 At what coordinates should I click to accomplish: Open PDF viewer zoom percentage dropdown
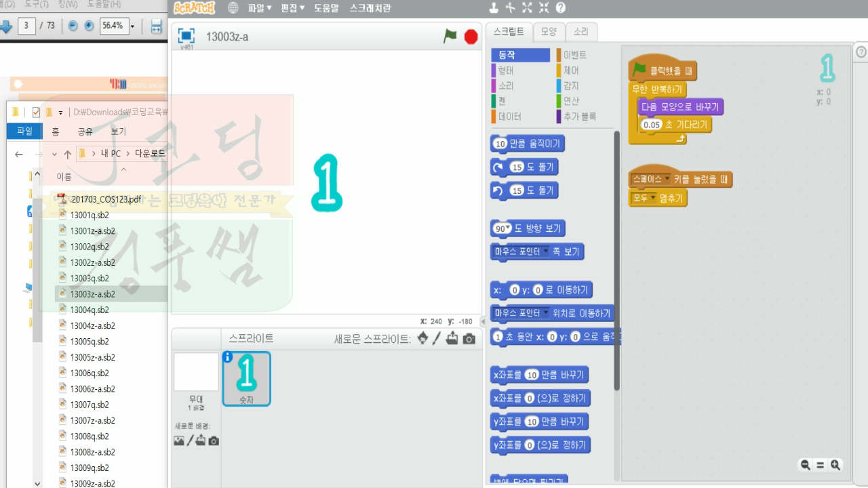[132, 26]
